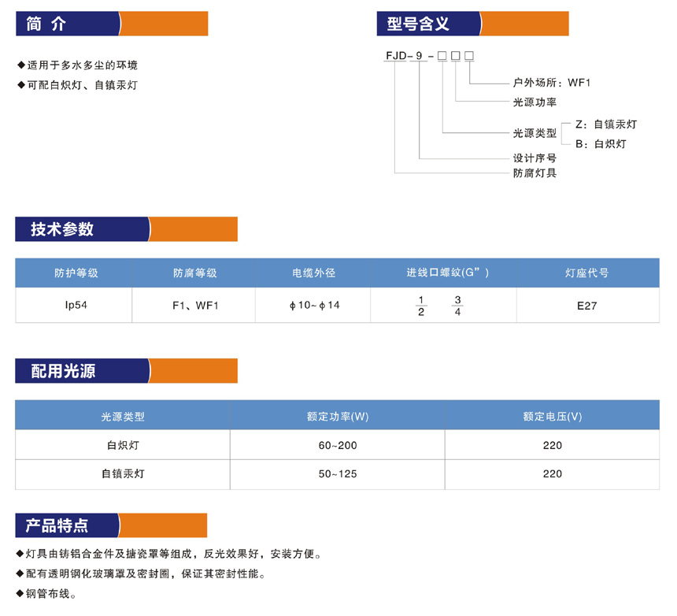Click the 额定电压(V) column header
This screenshot has height=616, width=677.
552,416
